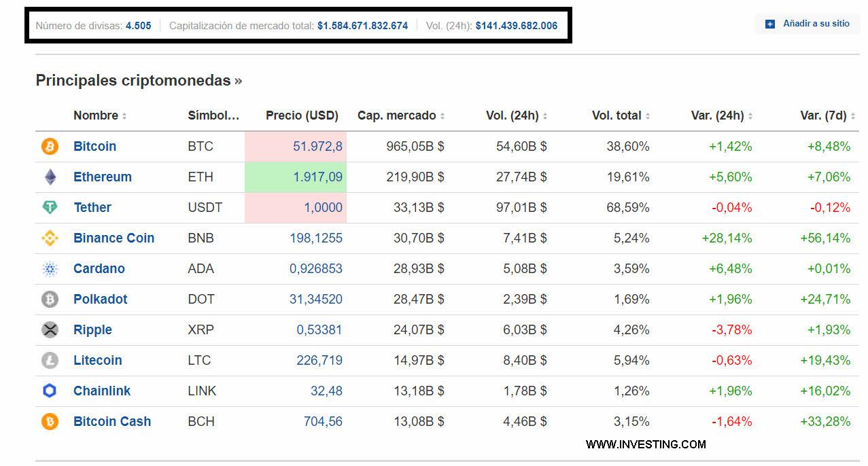This screenshot has width=868, height=466.
Task: Click the Polkadot price value 31,34520
Action: [315, 300]
